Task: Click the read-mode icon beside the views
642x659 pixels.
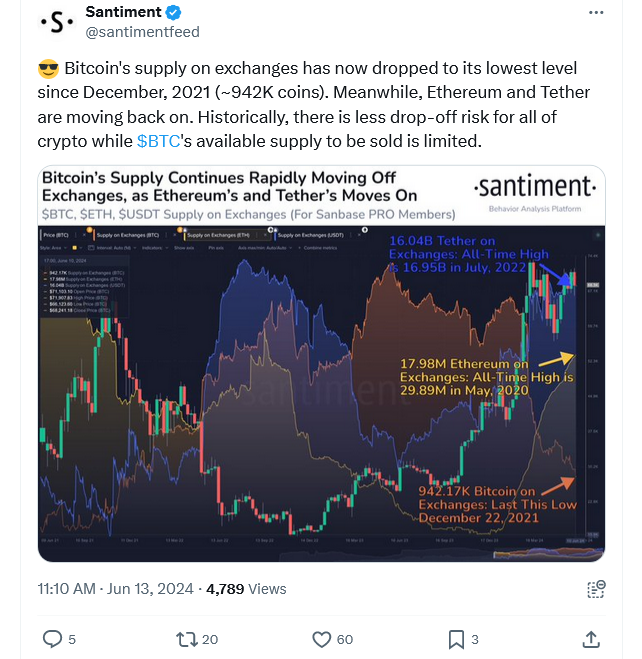Action: tap(597, 589)
